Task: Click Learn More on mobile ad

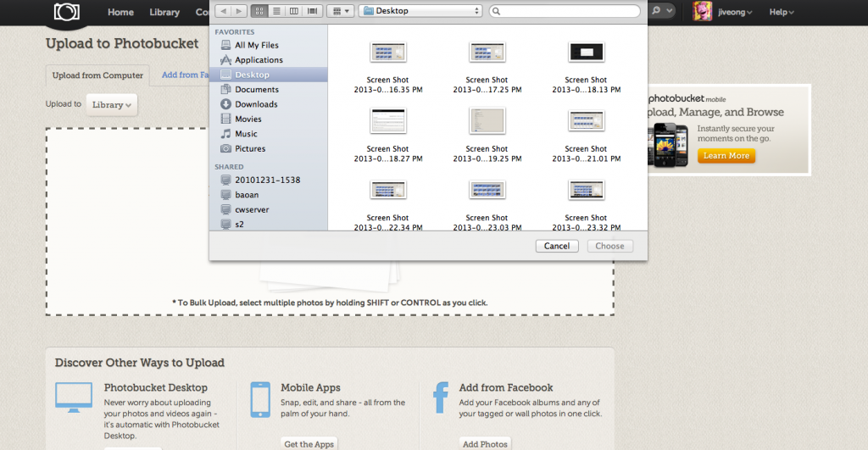Action: (x=726, y=156)
